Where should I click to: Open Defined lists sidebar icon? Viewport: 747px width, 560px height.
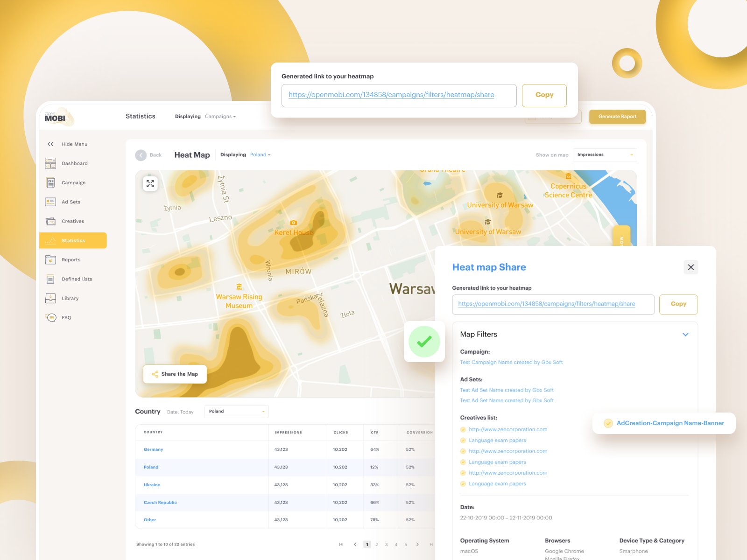[50, 279]
